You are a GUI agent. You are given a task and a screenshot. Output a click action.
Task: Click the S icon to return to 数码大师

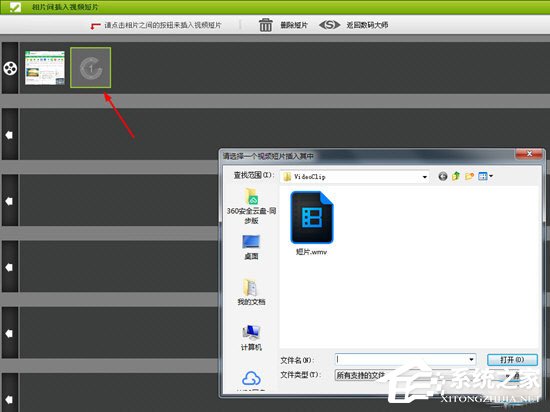pos(329,25)
